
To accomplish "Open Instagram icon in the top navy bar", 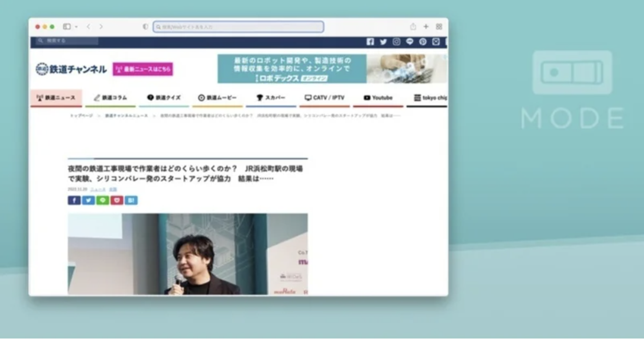I will tap(396, 42).
